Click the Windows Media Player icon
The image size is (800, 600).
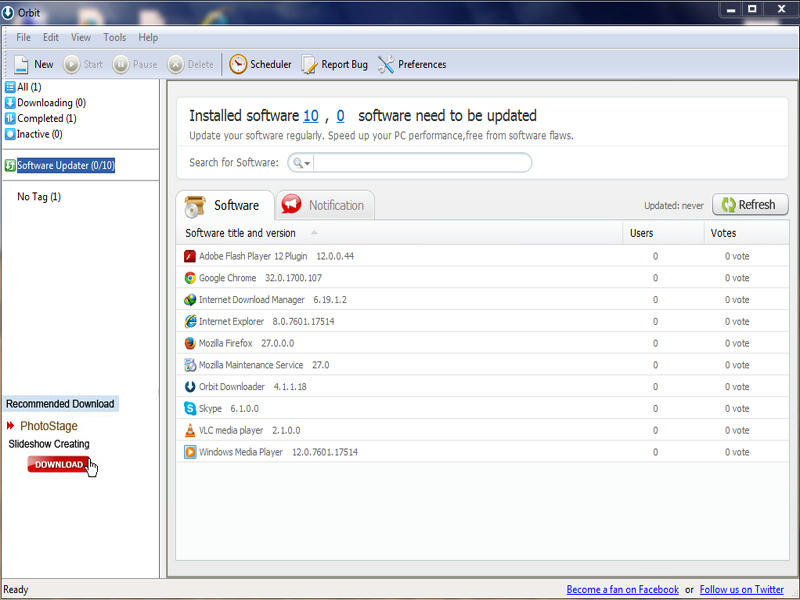[190, 452]
